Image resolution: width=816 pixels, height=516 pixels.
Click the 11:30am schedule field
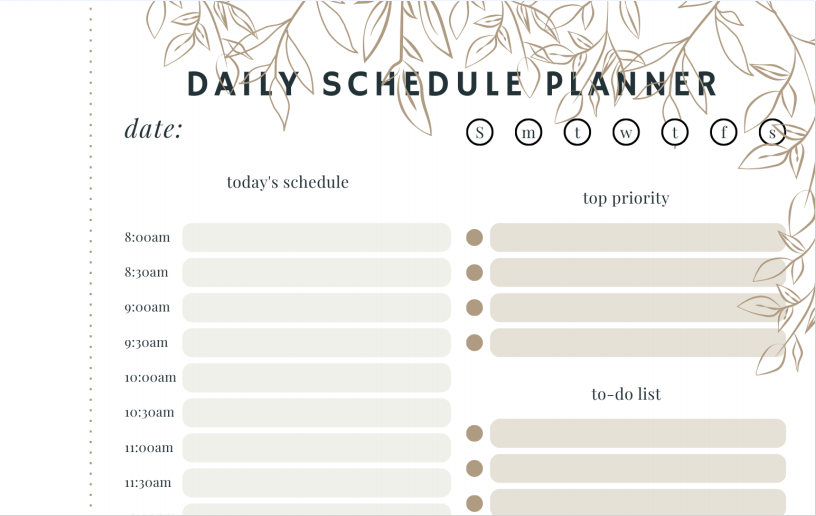coord(316,483)
